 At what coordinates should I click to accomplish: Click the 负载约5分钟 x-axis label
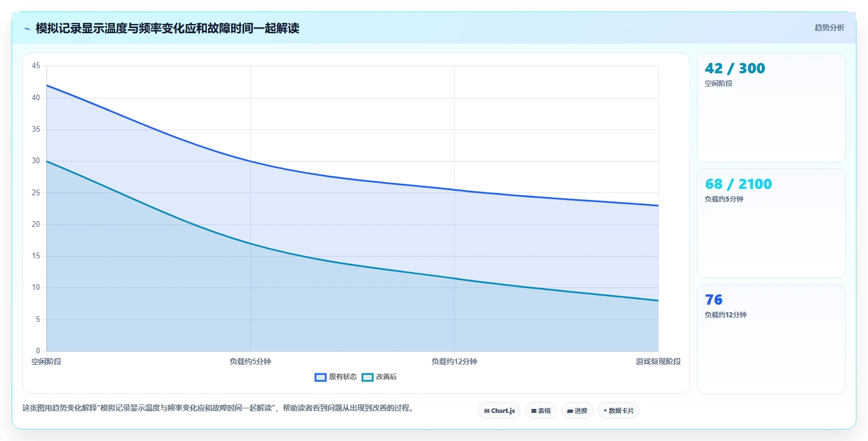coord(250,361)
